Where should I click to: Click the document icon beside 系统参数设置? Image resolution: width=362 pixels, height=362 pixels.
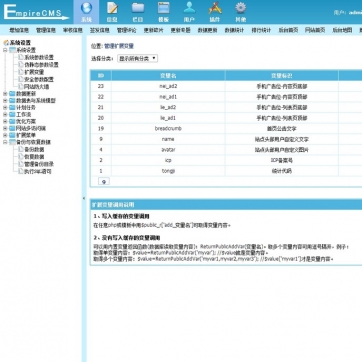(21, 57)
